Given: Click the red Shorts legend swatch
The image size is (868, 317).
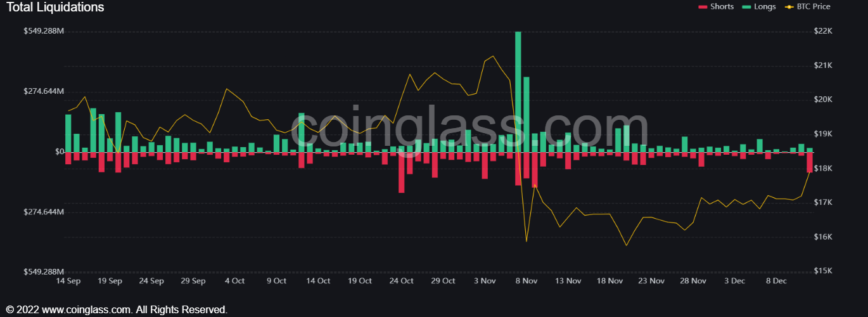Looking at the screenshot, I should [x=702, y=7].
